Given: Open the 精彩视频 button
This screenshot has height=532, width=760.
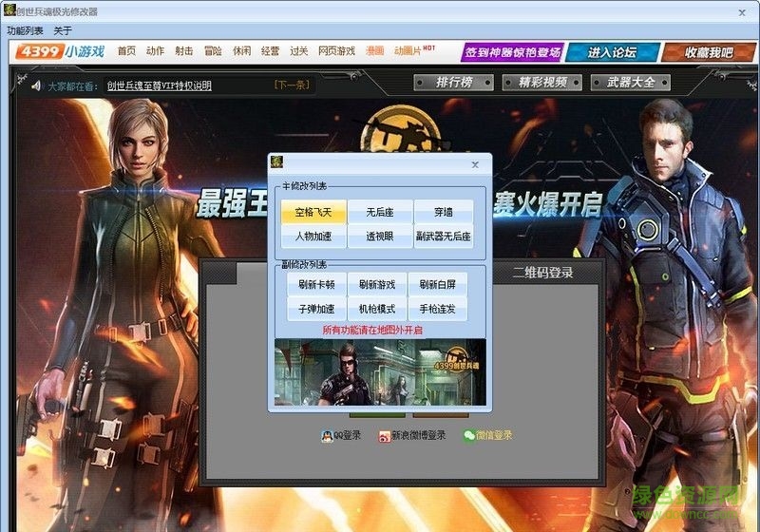Looking at the screenshot, I should point(542,83).
